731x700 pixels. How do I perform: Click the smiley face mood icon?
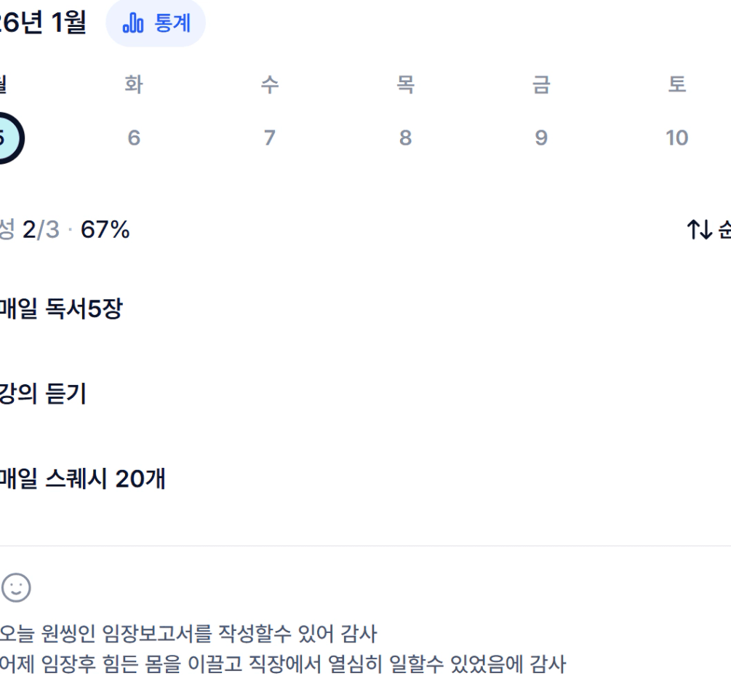point(15,586)
